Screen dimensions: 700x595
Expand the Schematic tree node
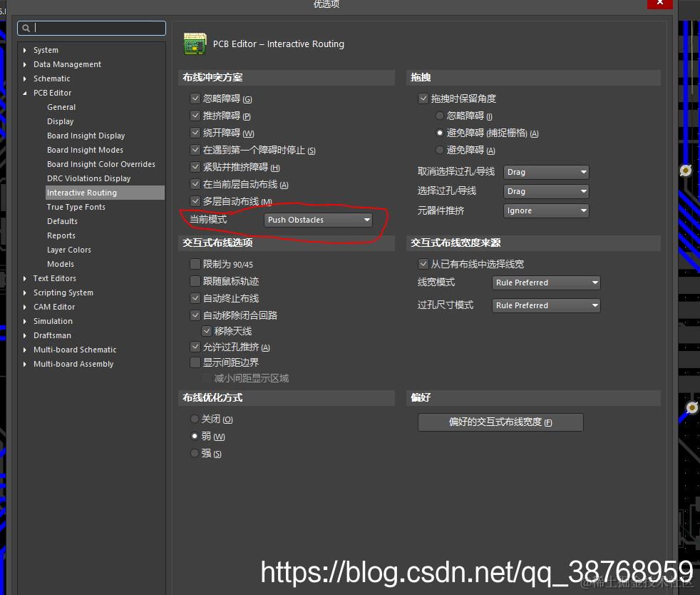click(x=24, y=78)
